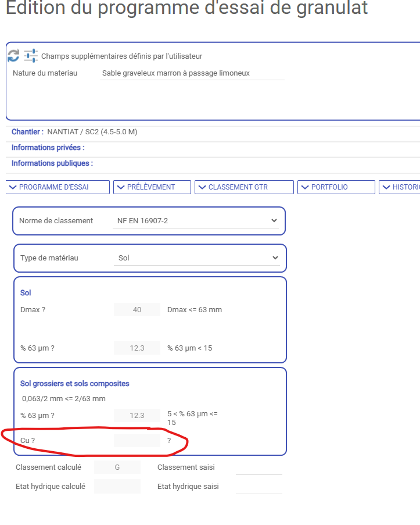Click the Etat hydrique saisi input field

pyautogui.click(x=259, y=487)
